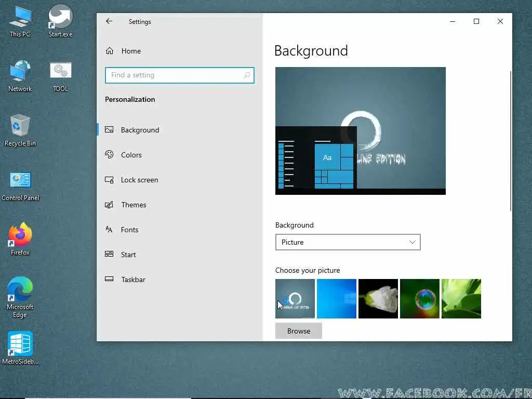532x399 pixels.
Task: Click the Home house icon
Action: click(x=109, y=51)
